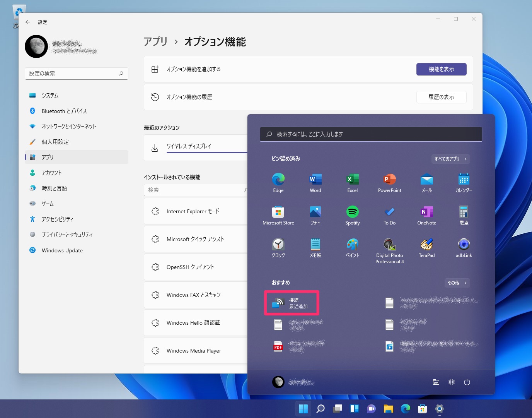Launch Word from Start menu

coord(315,183)
